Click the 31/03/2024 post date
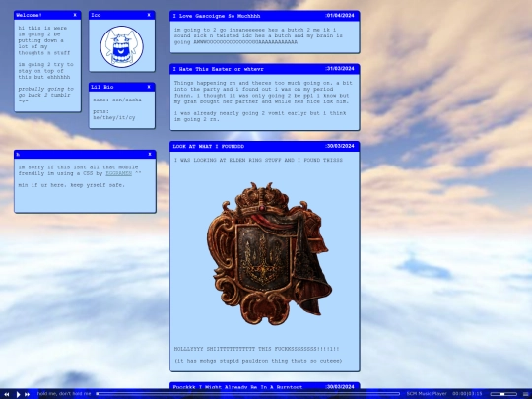 pyautogui.click(x=340, y=69)
